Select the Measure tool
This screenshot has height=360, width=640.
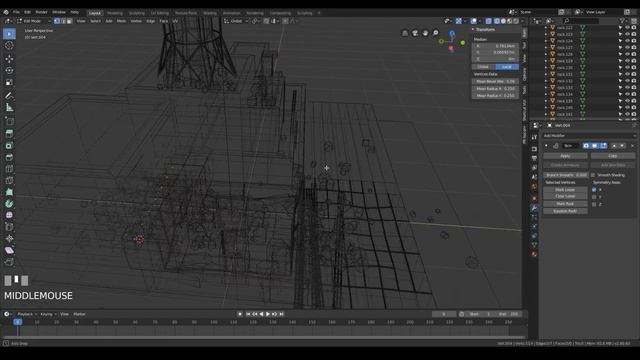pos(9,107)
